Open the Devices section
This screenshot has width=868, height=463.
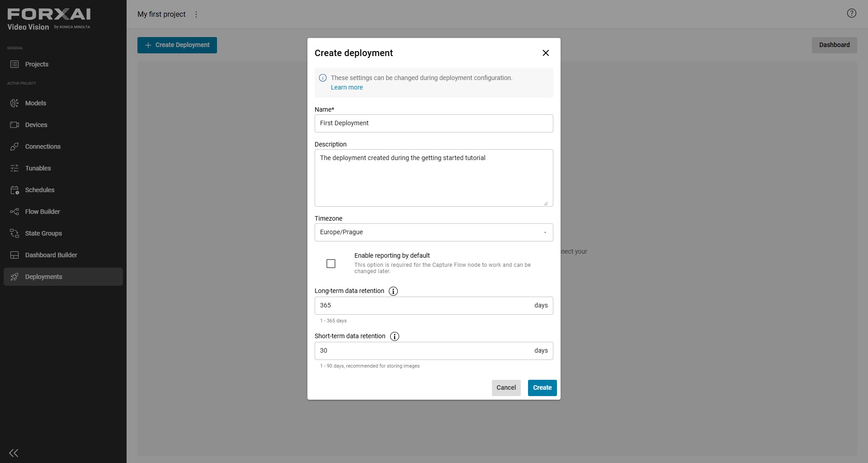click(x=63, y=125)
